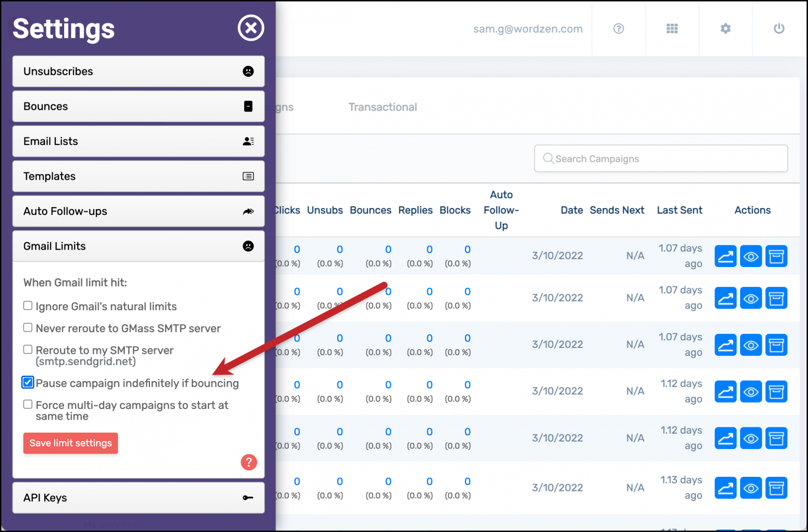Viewport: 808px width, 532px height.
Task: Collapse the Gmail Limits section
Action: (138, 246)
